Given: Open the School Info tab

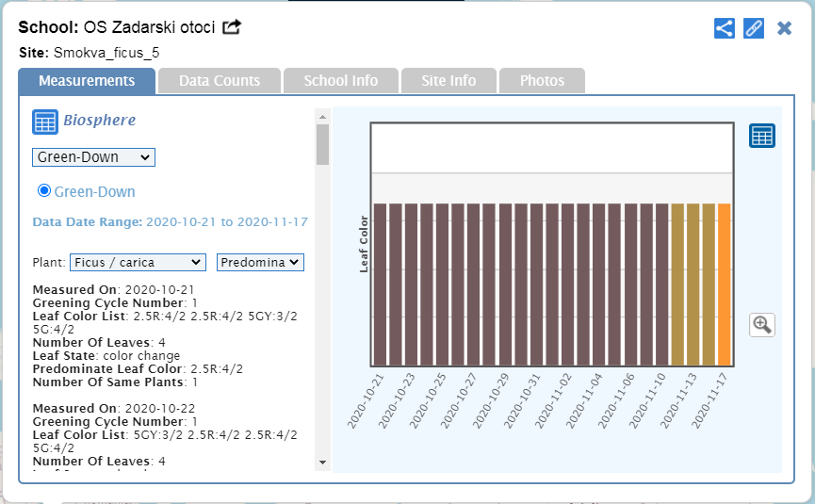Looking at the screenshot, I should (x=340, y=81).
